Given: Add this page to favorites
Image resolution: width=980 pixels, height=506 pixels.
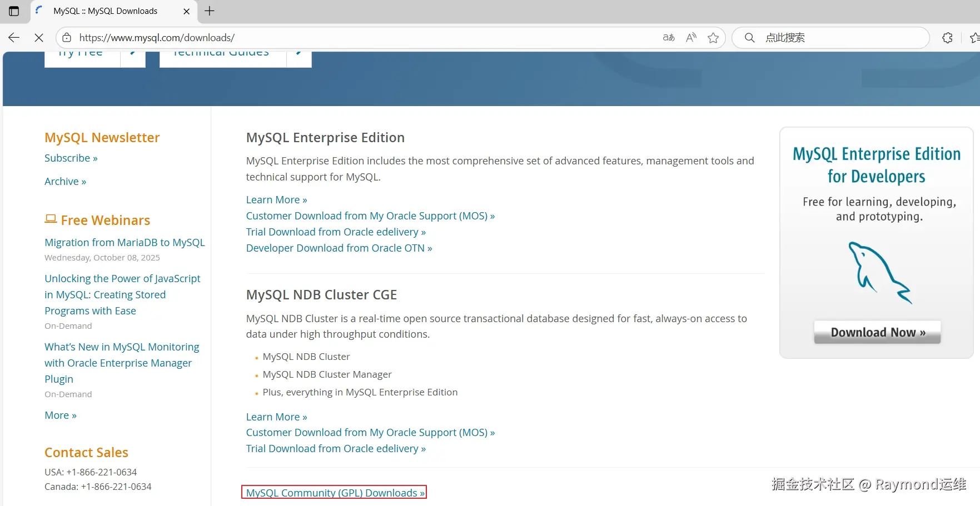Looking at the screenshot, I should 713,38.
